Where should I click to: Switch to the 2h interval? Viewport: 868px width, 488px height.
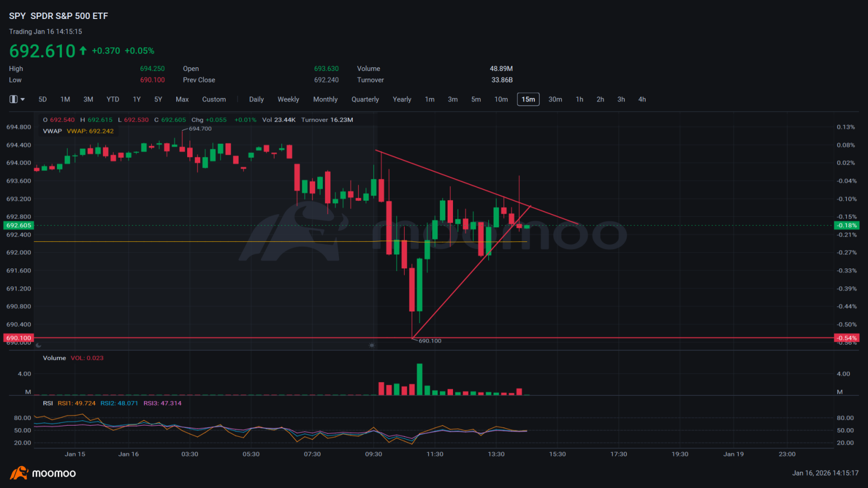(x=601, y=99)
